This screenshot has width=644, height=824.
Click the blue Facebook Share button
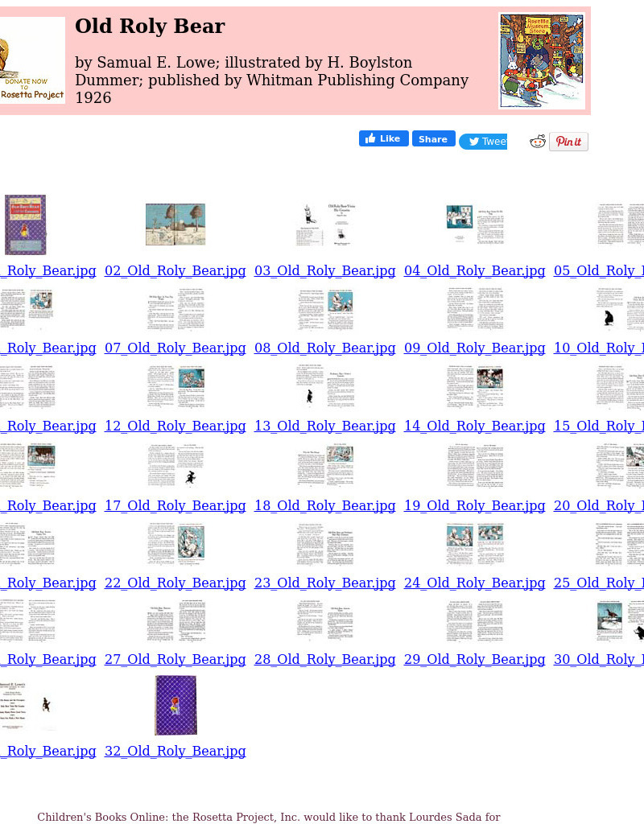coord(433,138)
